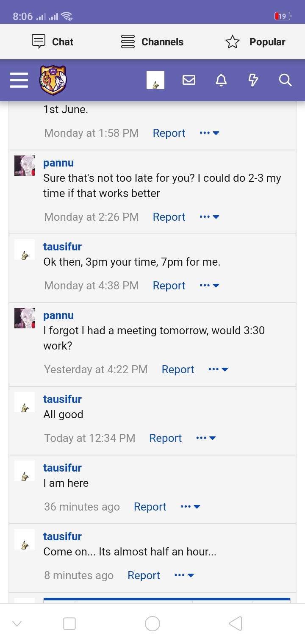Open the inbox envelope icon
Screen dimensions: 305x644
point(189,80)
